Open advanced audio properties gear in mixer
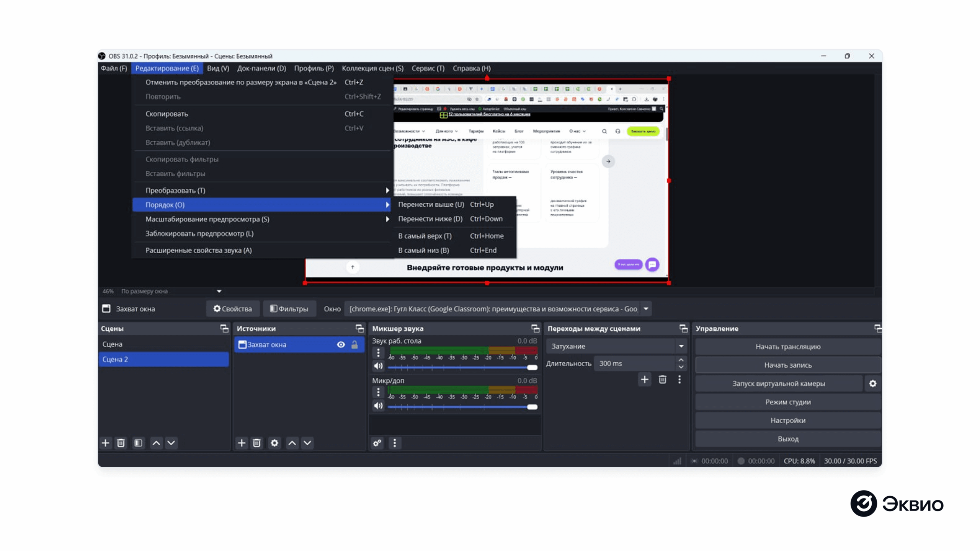980x551 pixels. click(x=377, y=443)
